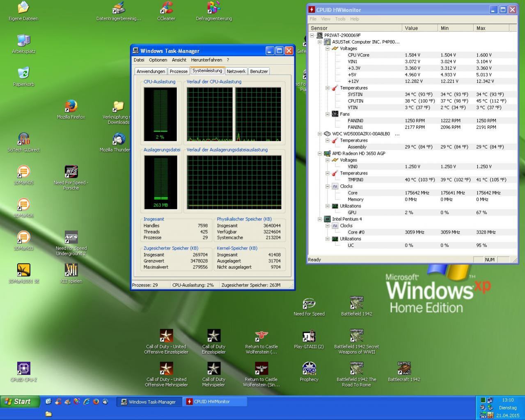The image size is (525, 420).
Task: Collapse motherboard Voltages node
Action: [x=328, y=48]
